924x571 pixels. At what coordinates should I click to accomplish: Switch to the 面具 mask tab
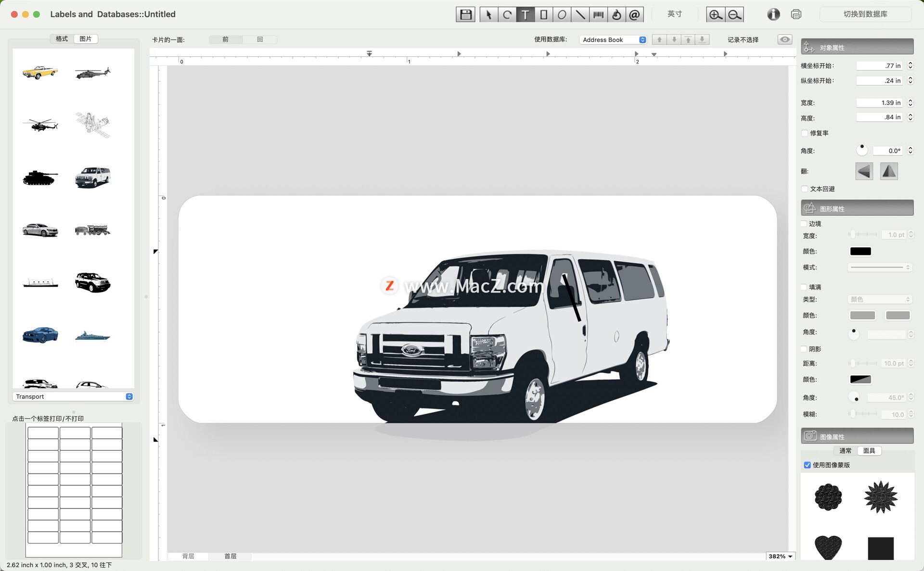coord(869,451)
